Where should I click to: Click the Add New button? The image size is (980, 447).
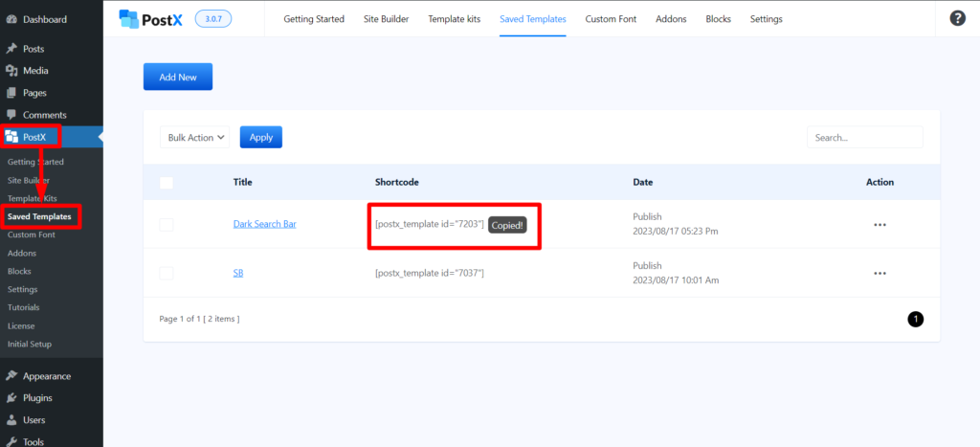click(x=178, y=77)
